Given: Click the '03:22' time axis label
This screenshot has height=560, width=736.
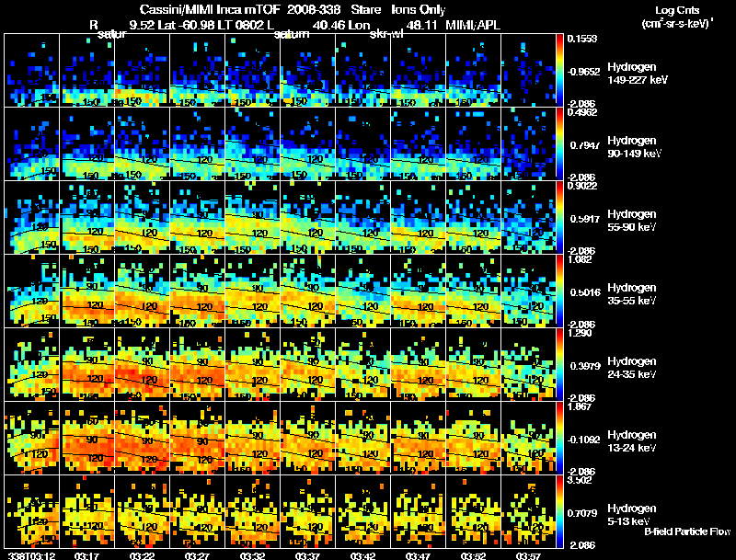Looking at the screenshot, I should (x=143, y=555).
